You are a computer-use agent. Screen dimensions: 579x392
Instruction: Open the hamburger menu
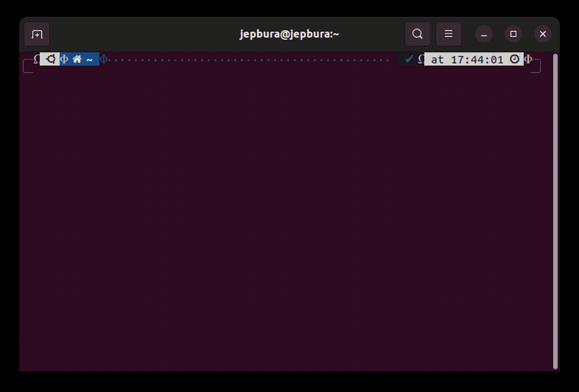click(449, 34)
